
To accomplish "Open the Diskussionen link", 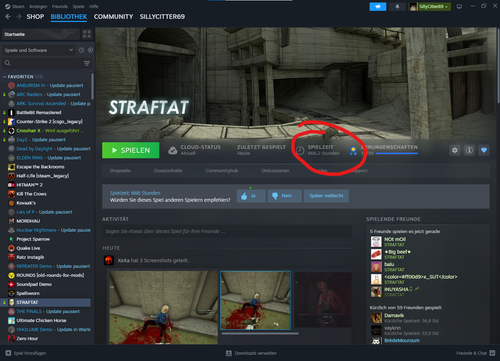I will click(x=275, y=171).
